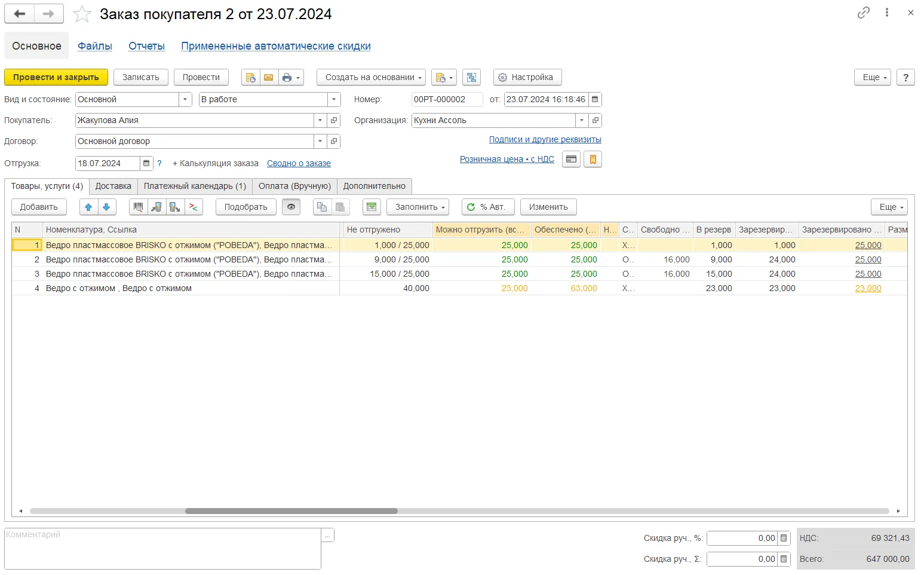Click the Записать button
Image resolution: width=924 pixels, height=575 pixels.
pos(141,77)
